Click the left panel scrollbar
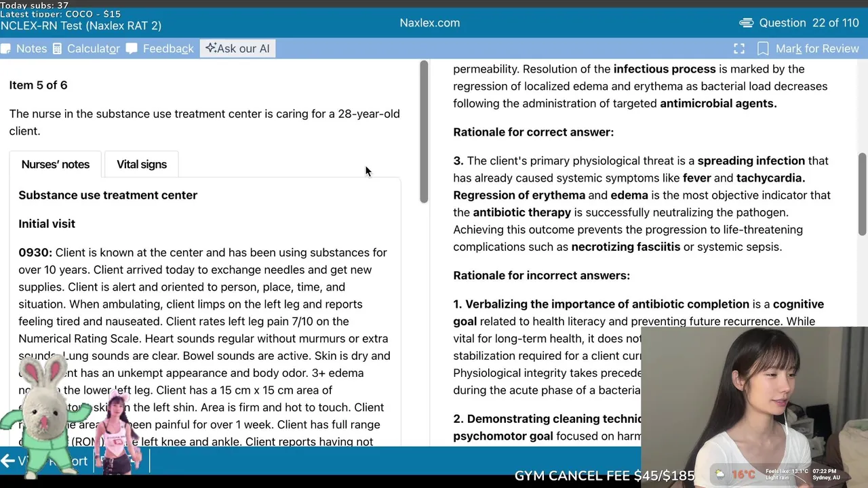868x488 pixels. click(x=424, y=131)
